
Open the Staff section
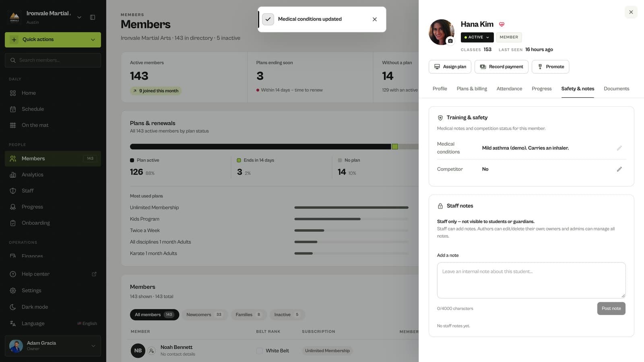tap(53, 191)
